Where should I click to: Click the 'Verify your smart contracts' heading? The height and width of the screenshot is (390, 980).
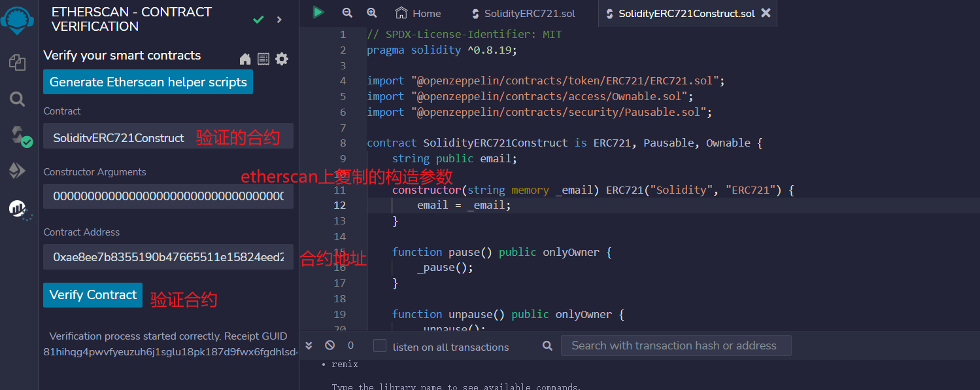122,56
